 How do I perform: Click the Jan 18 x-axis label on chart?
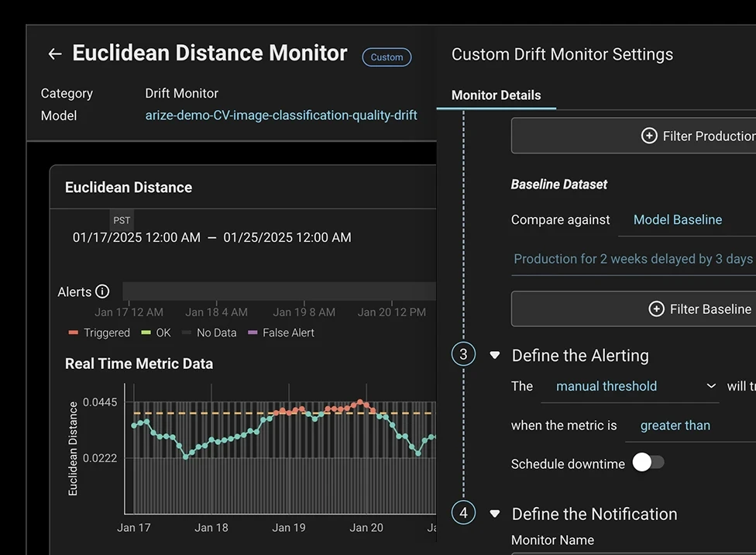[211, 528]
